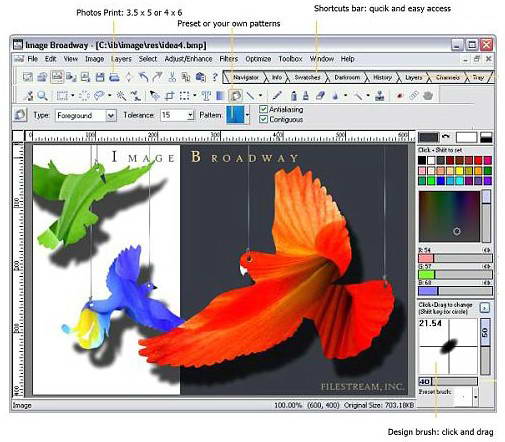Click the Redo arrow icon
This screenshot has width=505, height=442.
click(x=157, y=77)
